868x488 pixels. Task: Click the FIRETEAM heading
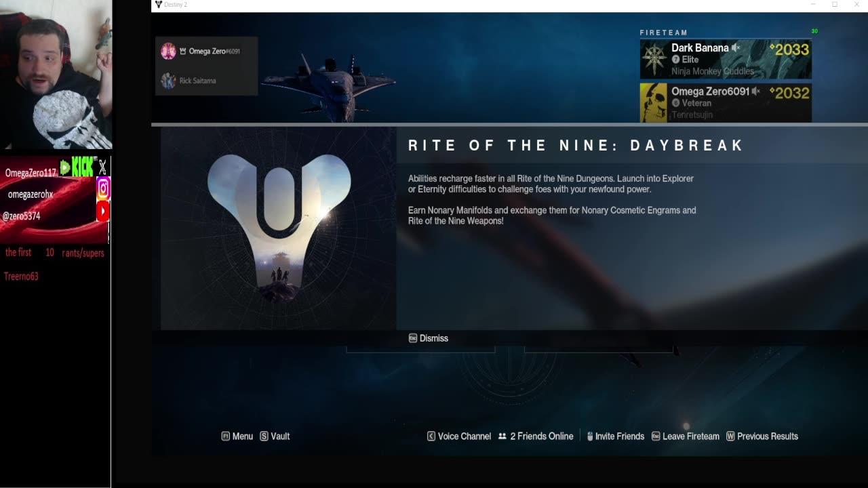664,33
